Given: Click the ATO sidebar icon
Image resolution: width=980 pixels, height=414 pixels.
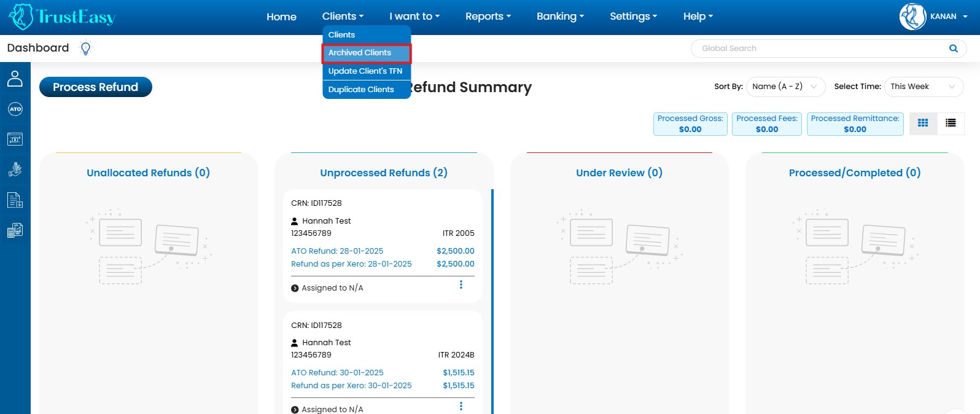Looking at the screenshot, I should coord(15,109).
